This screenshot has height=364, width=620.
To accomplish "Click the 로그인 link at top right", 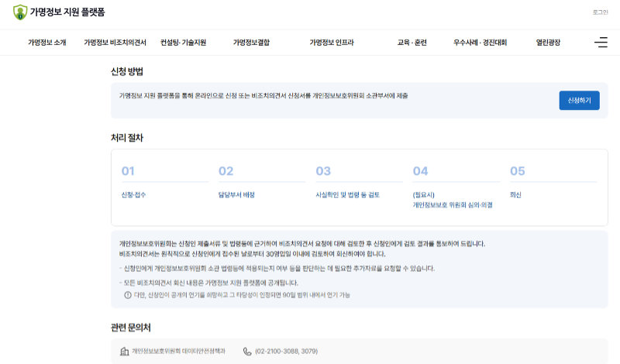I will pos(600,12).
